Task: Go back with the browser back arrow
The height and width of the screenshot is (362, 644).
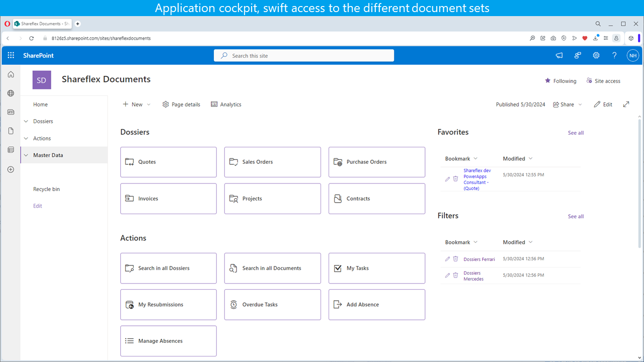Action: pyautogui.click(x=8, y=38)
